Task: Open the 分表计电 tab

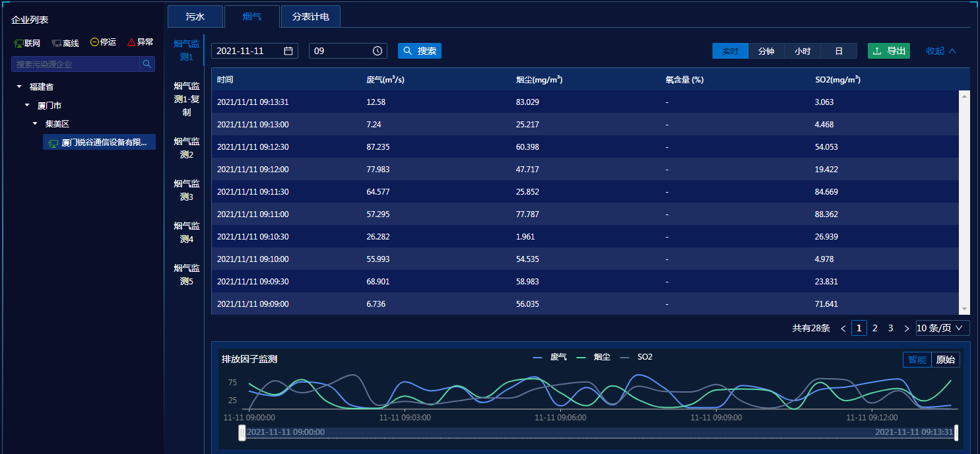Action: 310,16
